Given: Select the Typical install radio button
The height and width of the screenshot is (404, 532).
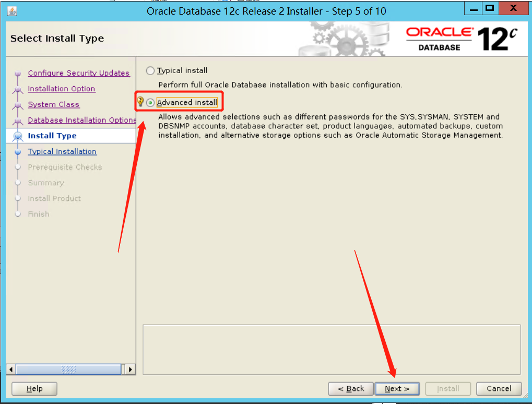Looking at the screenshot, I should point(150,70).
